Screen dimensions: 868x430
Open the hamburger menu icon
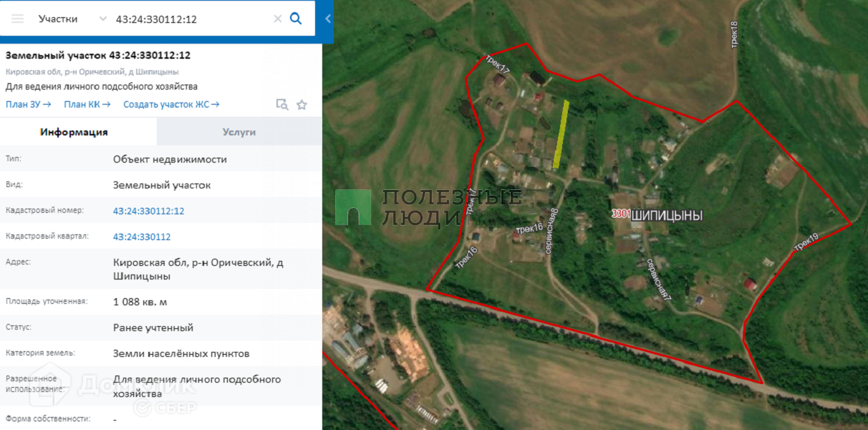(18, 19)
